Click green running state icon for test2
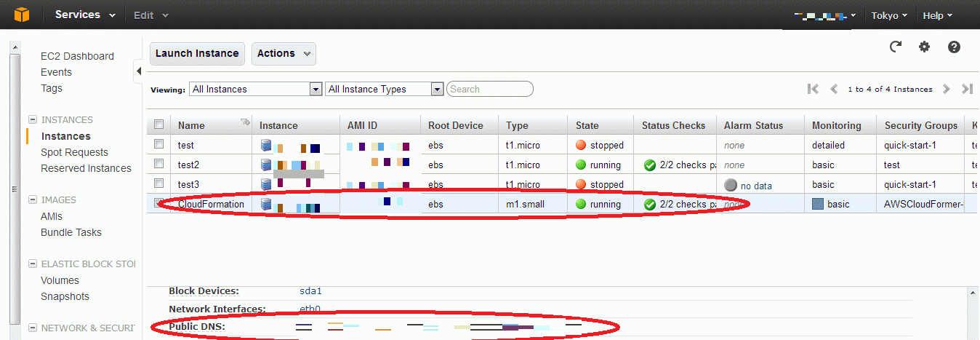 (x=581, y=165)
